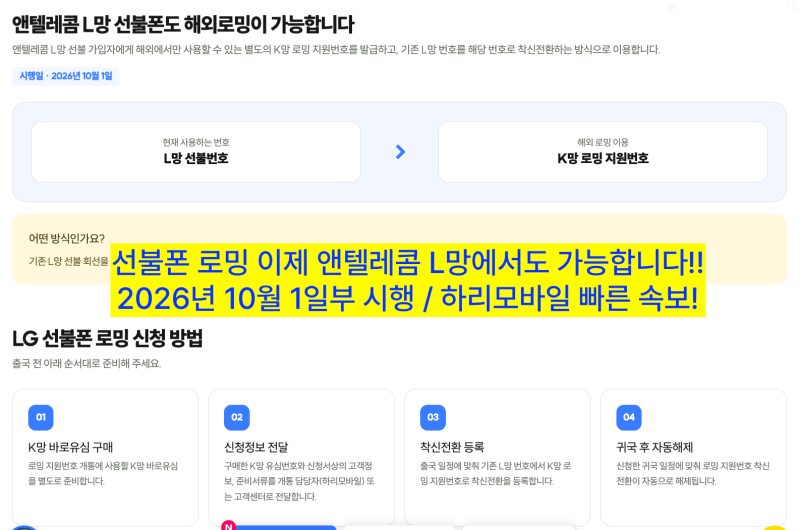Select the 귀국 후 자동해제 step title

[655, 447]
